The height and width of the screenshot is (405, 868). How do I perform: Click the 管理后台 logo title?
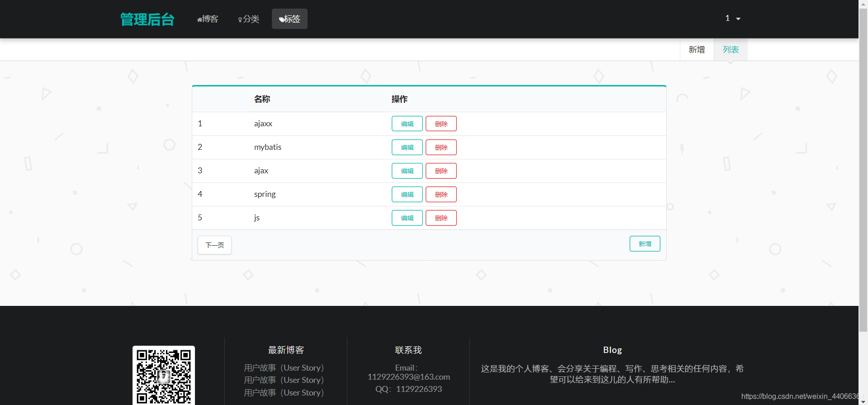(147, 19)
